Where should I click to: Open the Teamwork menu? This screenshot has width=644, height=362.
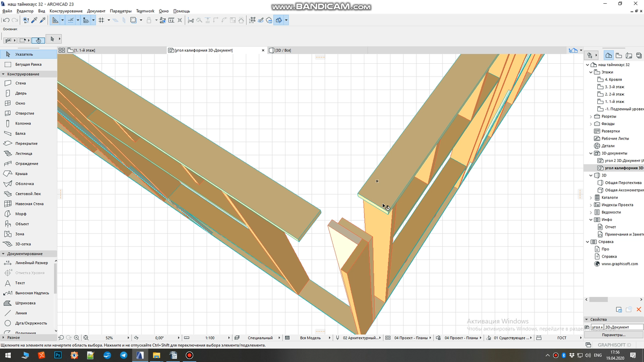coord(145,11)
